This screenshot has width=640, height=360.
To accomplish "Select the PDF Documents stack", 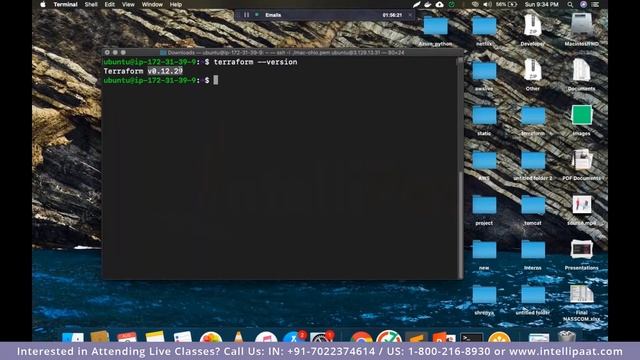I will 582,160.
